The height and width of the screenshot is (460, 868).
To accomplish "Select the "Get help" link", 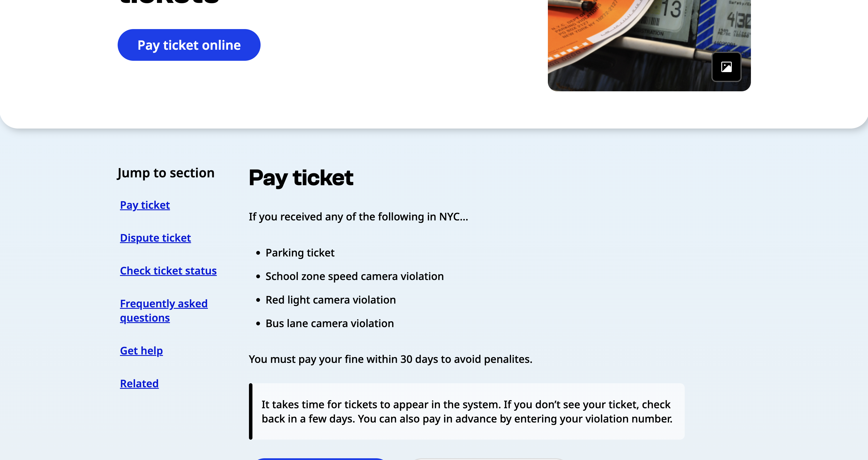I will pos(141,350).
